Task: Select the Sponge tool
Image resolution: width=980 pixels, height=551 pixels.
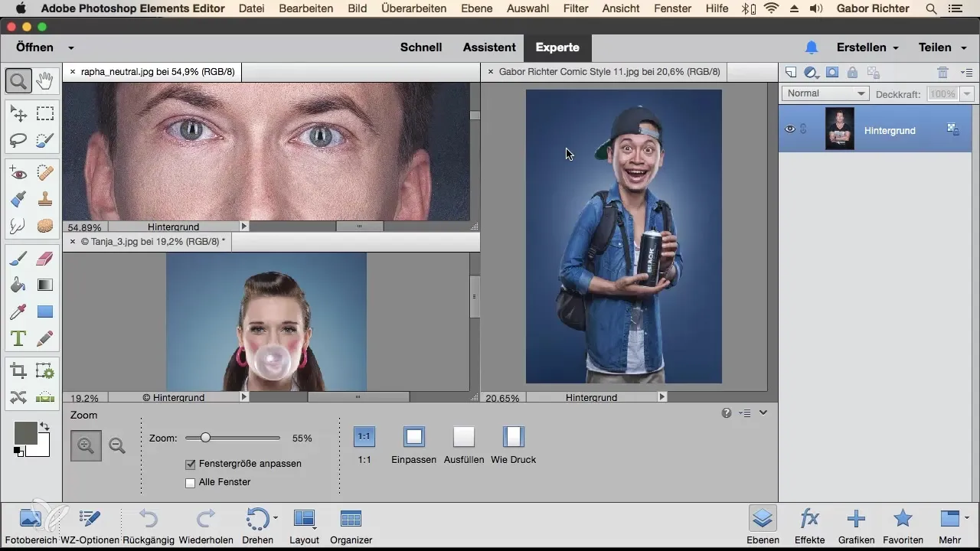Action: pos(45,226)
